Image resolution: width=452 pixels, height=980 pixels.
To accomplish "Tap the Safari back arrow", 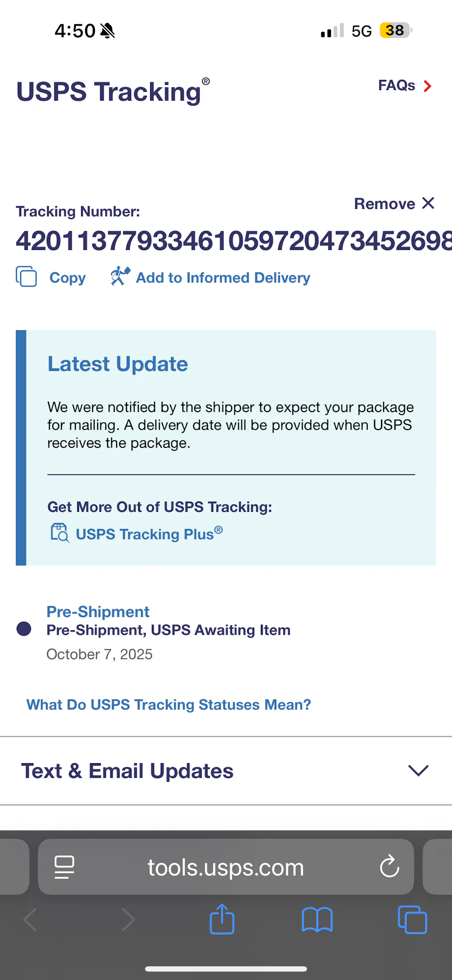I will click(30, 920).
